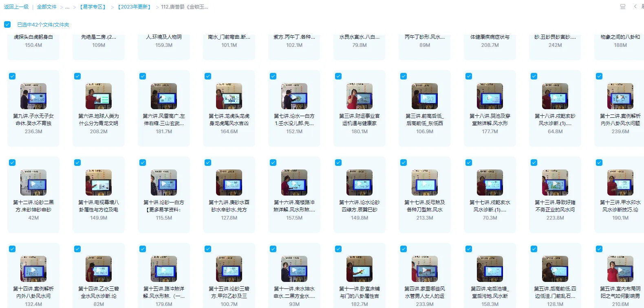Open the 第十九讲.庚砂水酉 video thumbnail
This screenshot has width=644, height=308.
pos(229,183)
